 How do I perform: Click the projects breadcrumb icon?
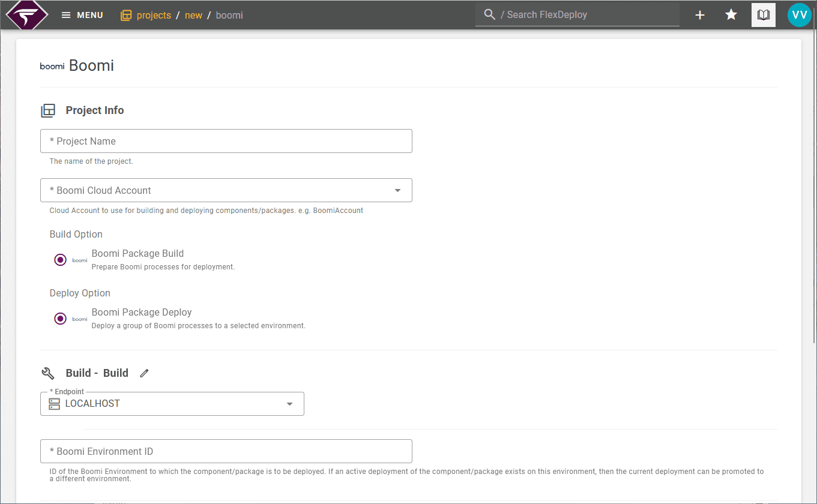point(126,16)
